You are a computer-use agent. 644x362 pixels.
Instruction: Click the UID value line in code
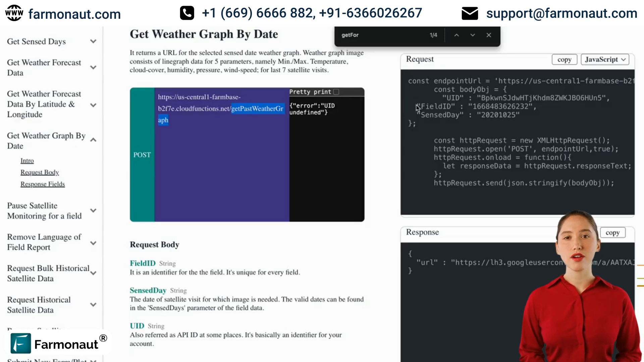click(x=526, y=98)
